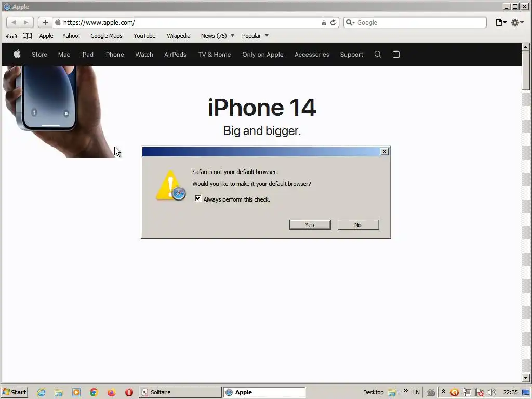Screen dimensions: 532x399
Task: Open the Reading List glasses icon
Action: (11, 36)
